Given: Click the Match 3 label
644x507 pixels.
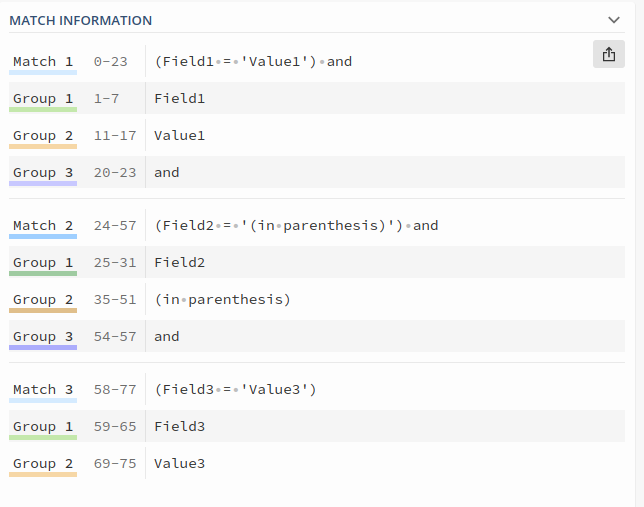Looking at the screenshot, I should [x=43, y=389].
